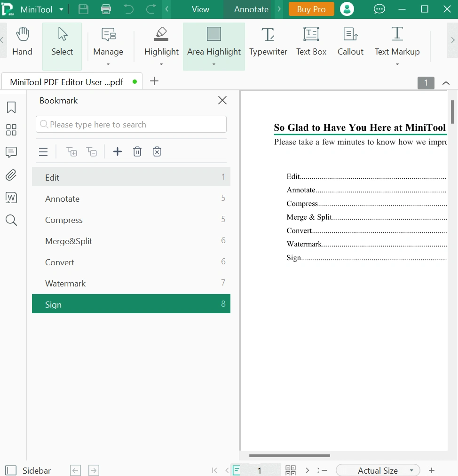Viewport: 458px width, 476px height.
Task: Switch to single-page scroll view
Action: pyautogui.click(x=236, y=470)
